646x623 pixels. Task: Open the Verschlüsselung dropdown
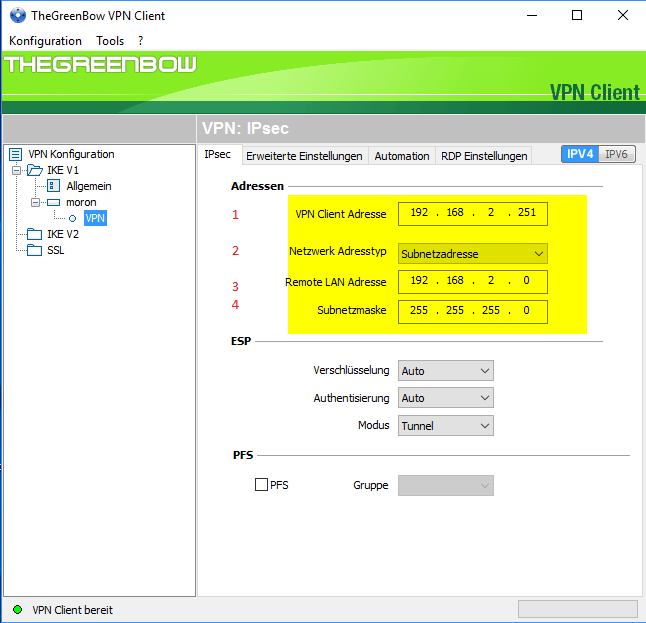click(445, 371)
